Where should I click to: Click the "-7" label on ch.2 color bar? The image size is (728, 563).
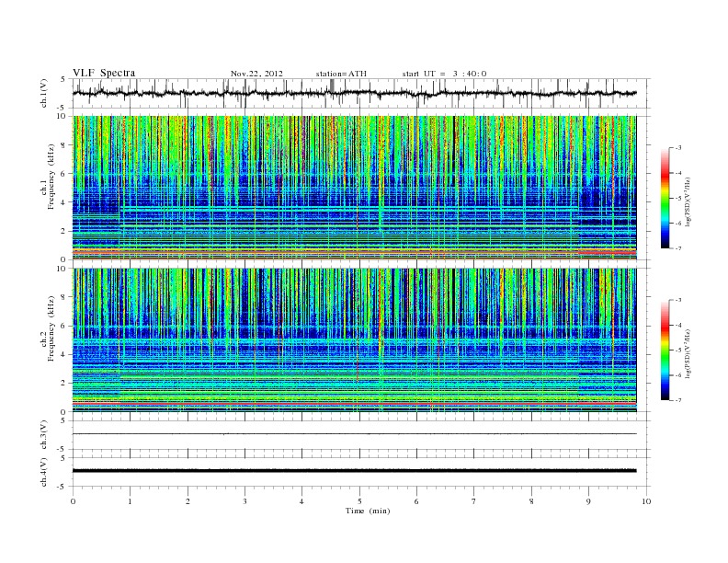[x=678, y=400]
